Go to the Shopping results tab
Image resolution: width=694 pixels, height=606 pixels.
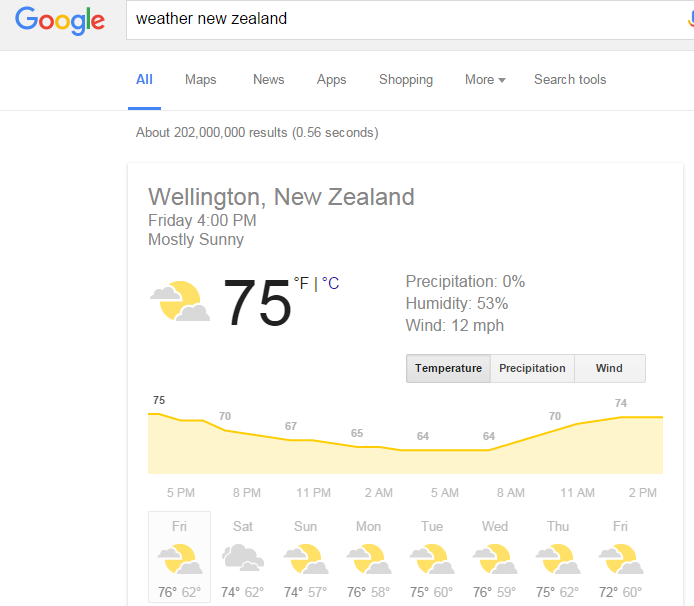[405, 80]
